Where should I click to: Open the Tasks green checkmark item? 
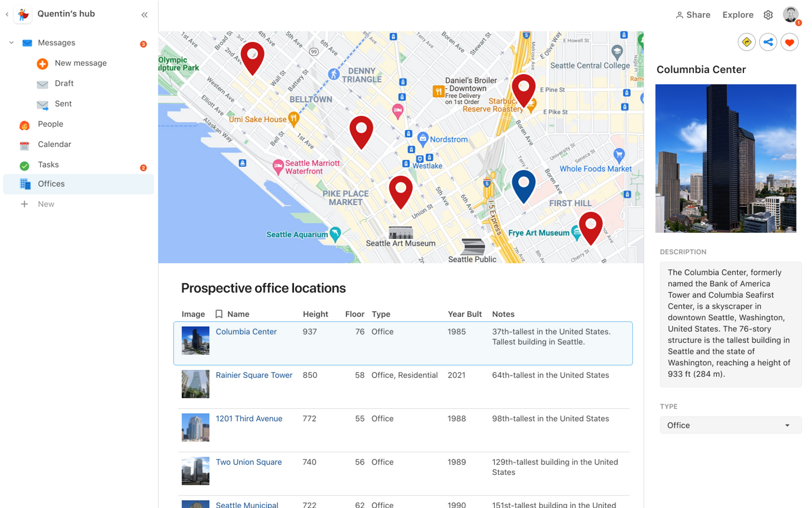tap(25, 165)
